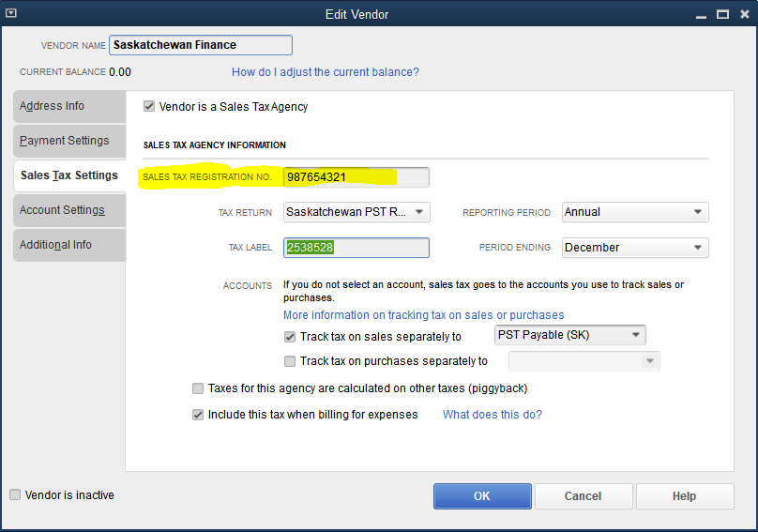Open the window system menu icon

coord(10,13)
